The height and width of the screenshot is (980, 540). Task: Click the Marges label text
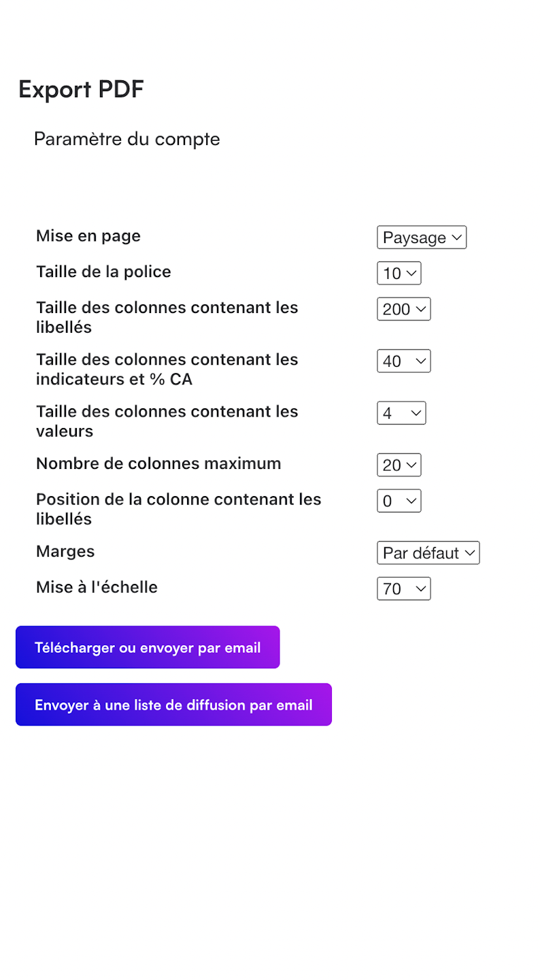tap(65, 551)
